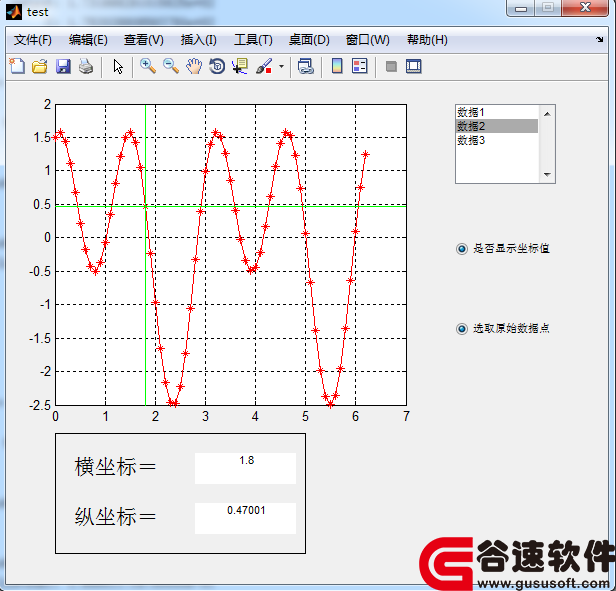Insert a colorbar via toolbar icon
Viewport: 616px width, 591px height.
[337, 66]
